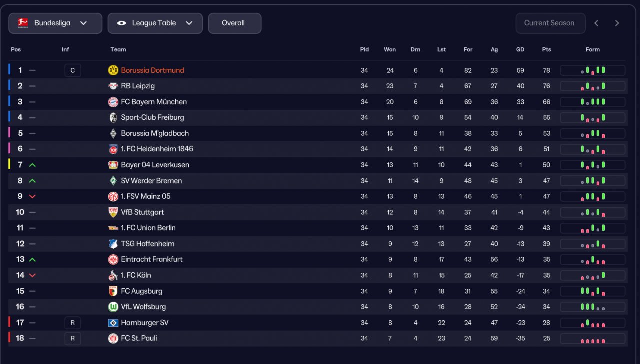Click the Bayer 04 Leverkusen crest
Image resolution: width=640 pixels, height=364 pixels.
click(x=113, y=165)
